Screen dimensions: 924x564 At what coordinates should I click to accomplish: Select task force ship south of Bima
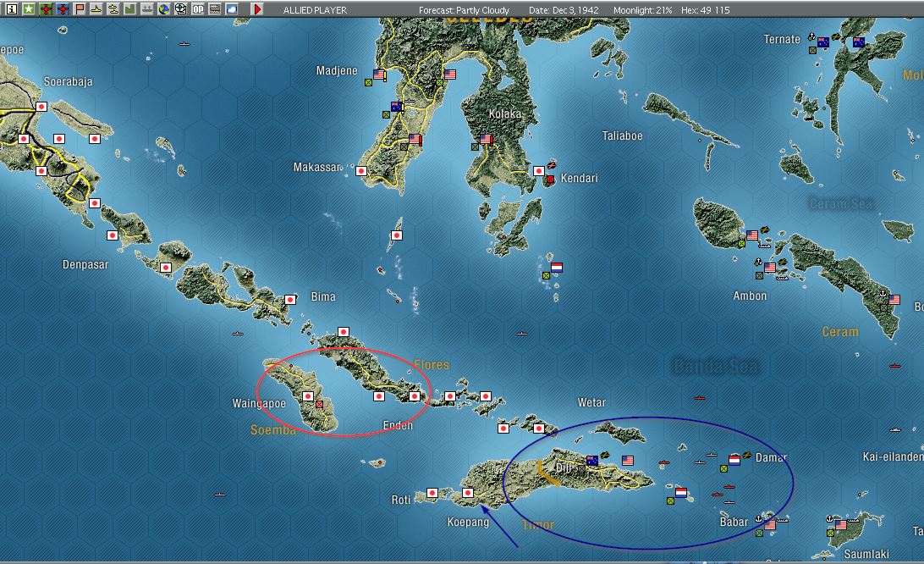pyautogui.click(x=238, y=334)
